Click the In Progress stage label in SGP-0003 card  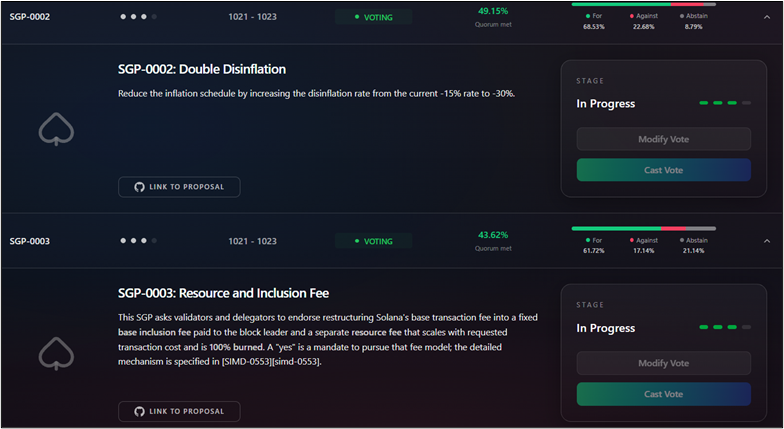[x=606, y=328]
